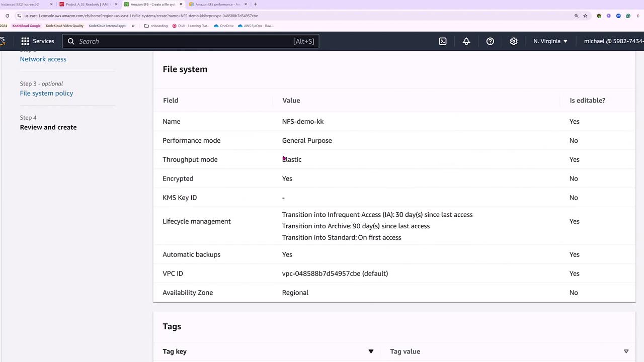Open the onboarding bookmarks folder

156,26
